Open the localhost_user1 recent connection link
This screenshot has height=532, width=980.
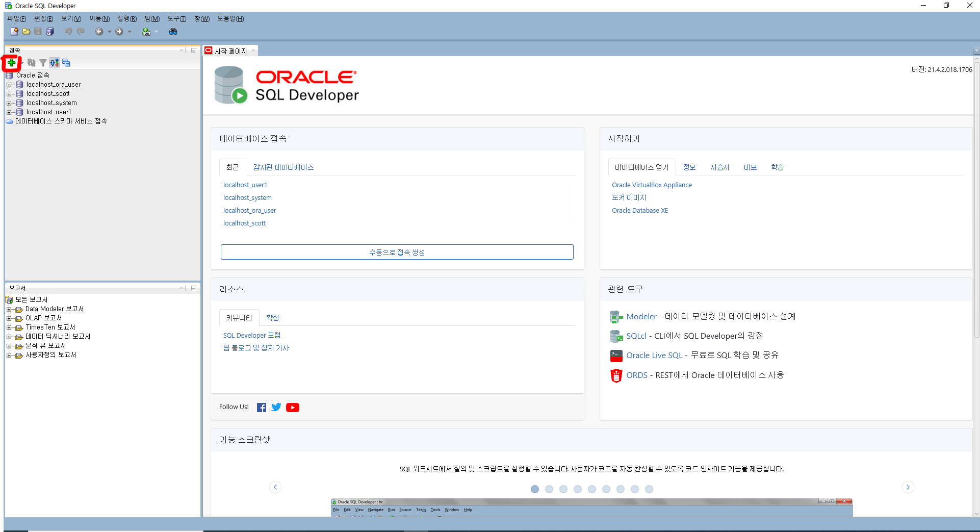click(x=245, y=185)
